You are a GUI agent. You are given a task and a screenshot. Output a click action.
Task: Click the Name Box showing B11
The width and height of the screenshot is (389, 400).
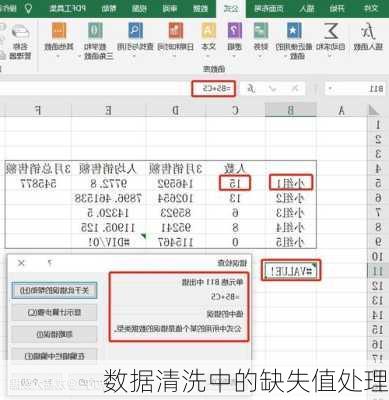(x=355, y=89)
